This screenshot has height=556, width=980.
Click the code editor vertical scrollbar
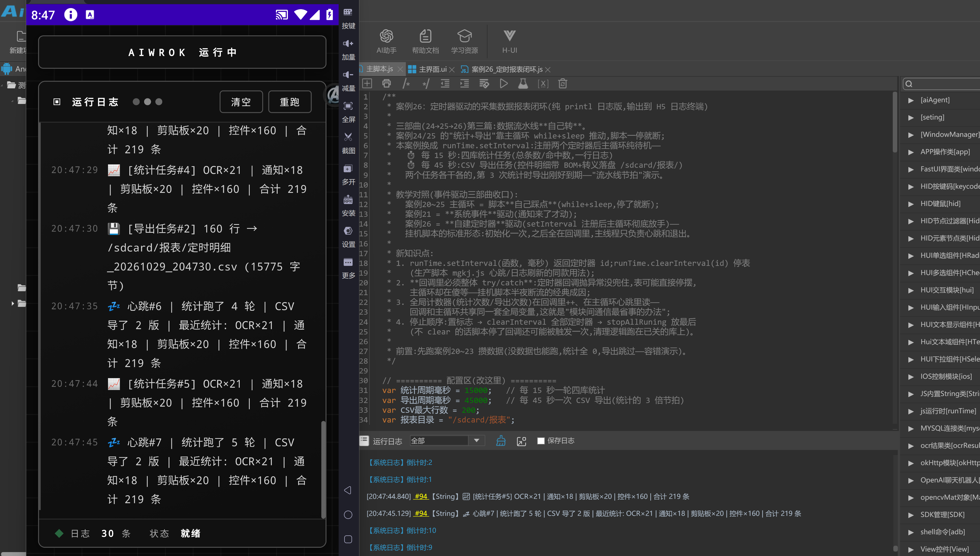pos(894,122)
